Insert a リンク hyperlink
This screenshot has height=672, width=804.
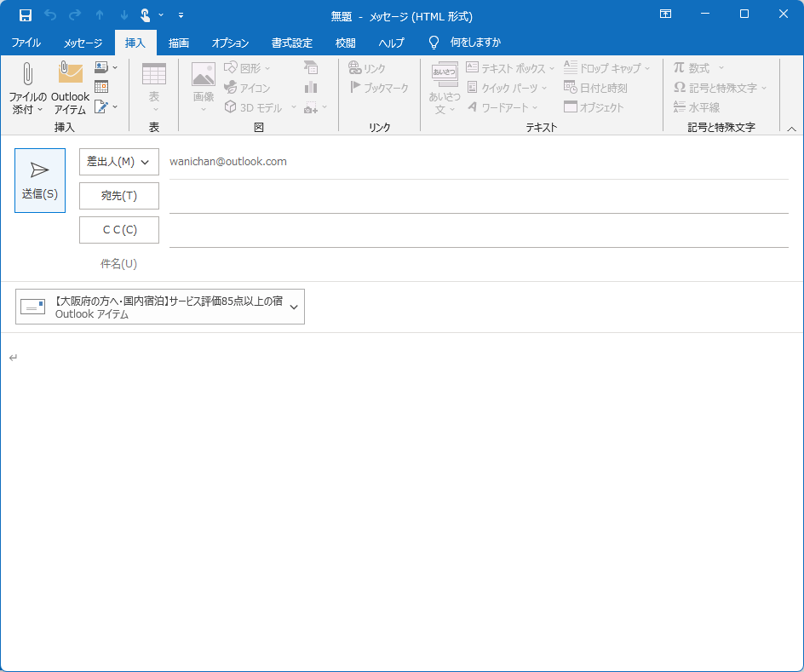pyautogui.click(x=366, y=67)
